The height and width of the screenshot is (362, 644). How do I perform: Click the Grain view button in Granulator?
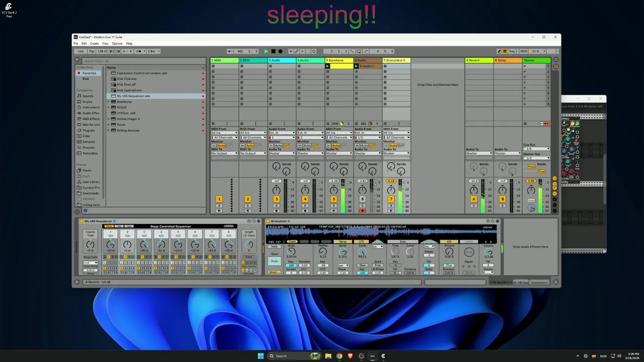coord(274,261)
